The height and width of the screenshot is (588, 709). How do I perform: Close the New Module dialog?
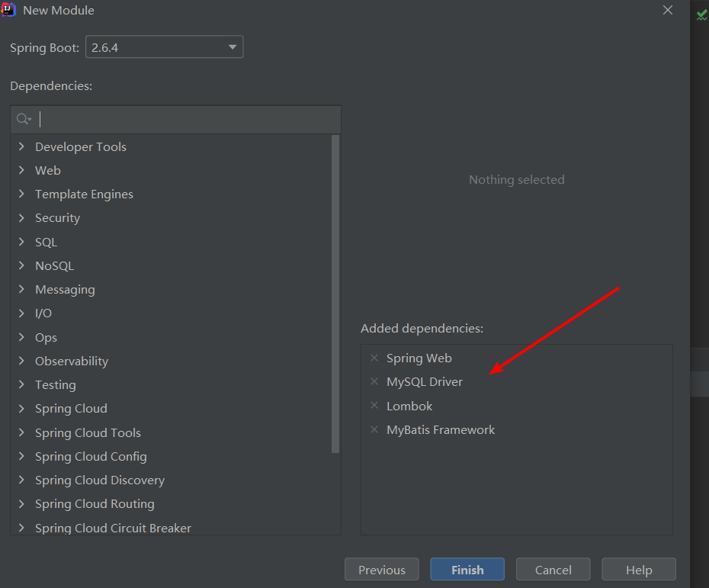[668, 10]
